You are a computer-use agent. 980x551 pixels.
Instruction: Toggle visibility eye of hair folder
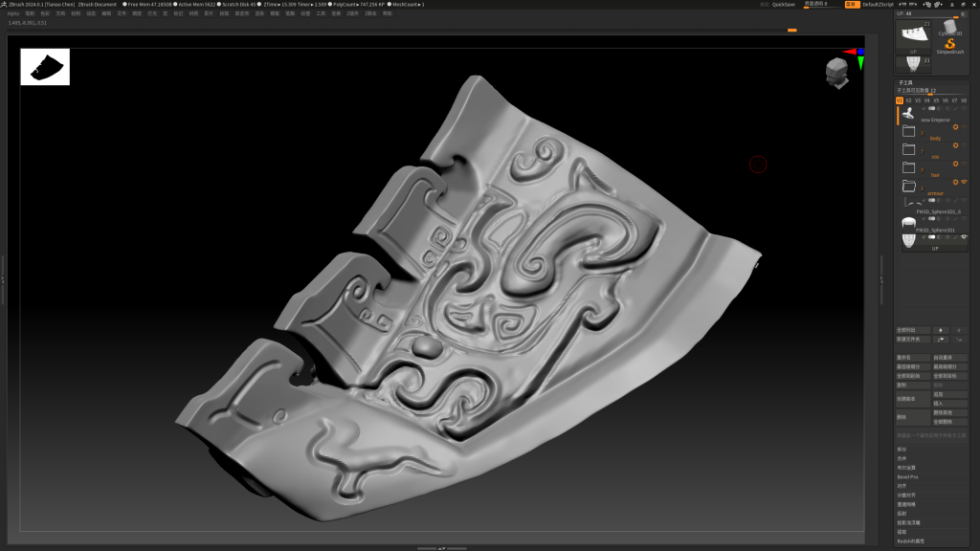pos(965,164)
